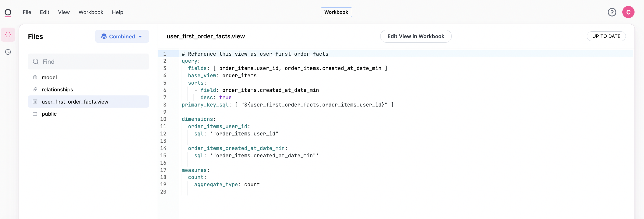The image size is (644, 219).
Task: Open the code editor braces icon
Action: [8, 35]
